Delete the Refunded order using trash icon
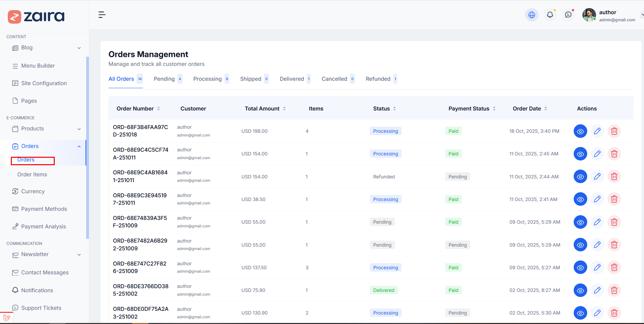Screen dimensions: 644x324 pyautogui.click(x=614, y=177)
